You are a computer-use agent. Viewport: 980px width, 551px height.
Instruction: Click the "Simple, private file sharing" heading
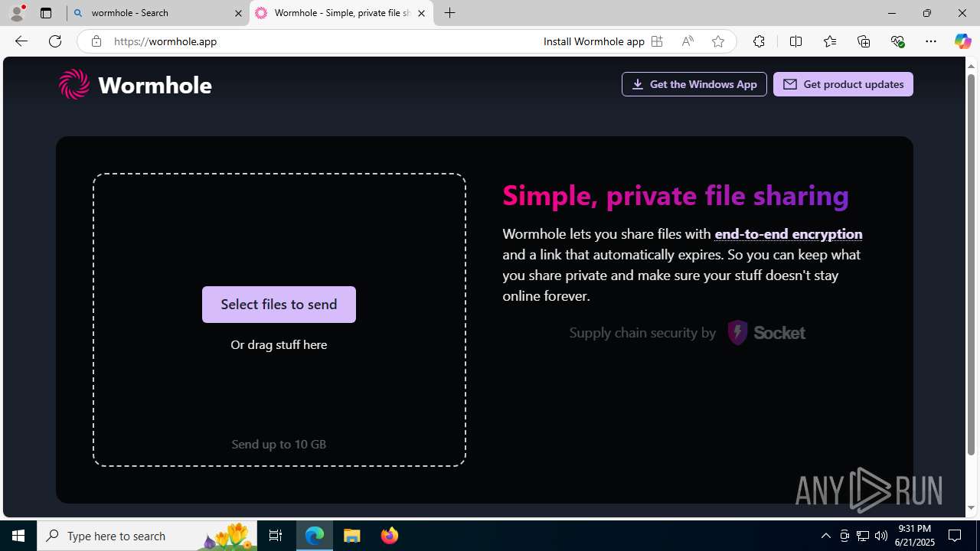point(675,196)
